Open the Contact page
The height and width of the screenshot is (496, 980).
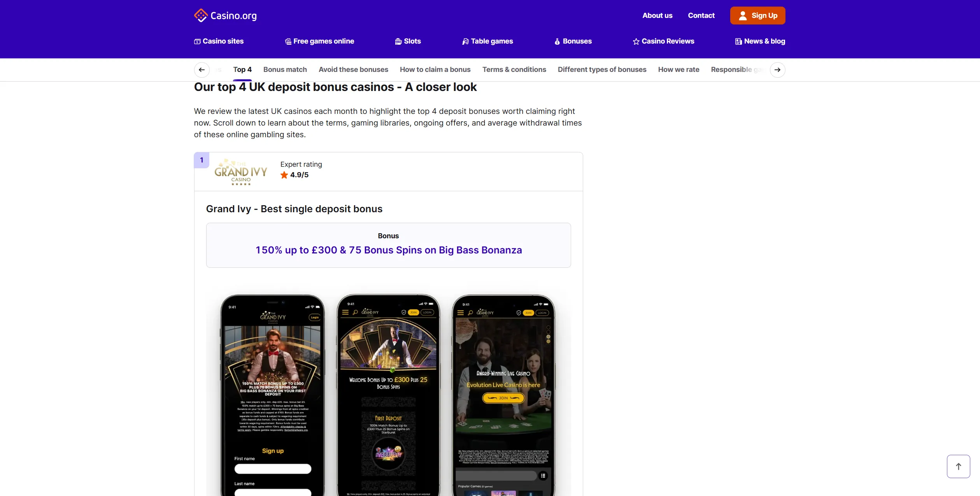tap(701, 16)
